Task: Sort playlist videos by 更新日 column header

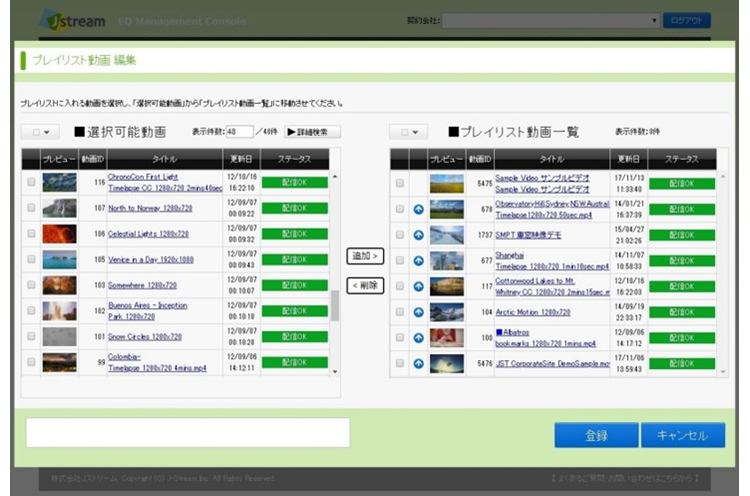Action: 629,159
